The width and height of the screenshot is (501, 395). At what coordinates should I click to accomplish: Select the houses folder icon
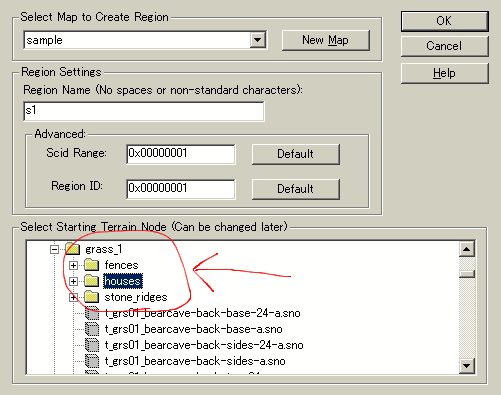click(91, 281)
